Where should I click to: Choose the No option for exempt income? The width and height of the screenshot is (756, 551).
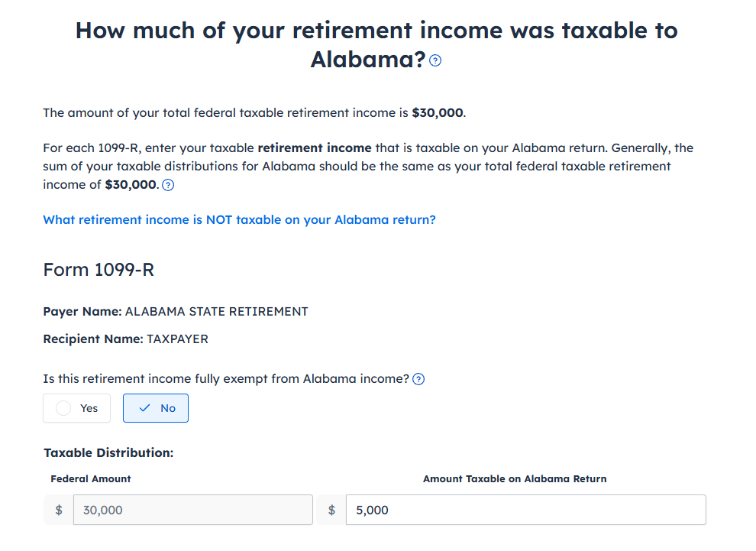click(x=156, y=408)
